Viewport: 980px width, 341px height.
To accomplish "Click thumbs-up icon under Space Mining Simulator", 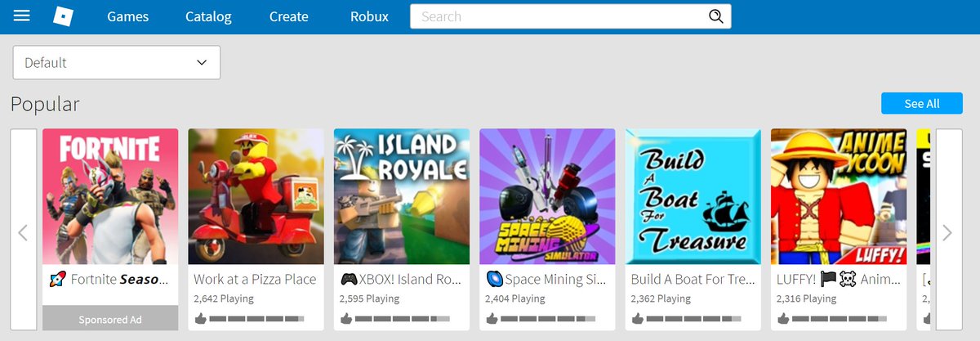I will click(491, 317).
